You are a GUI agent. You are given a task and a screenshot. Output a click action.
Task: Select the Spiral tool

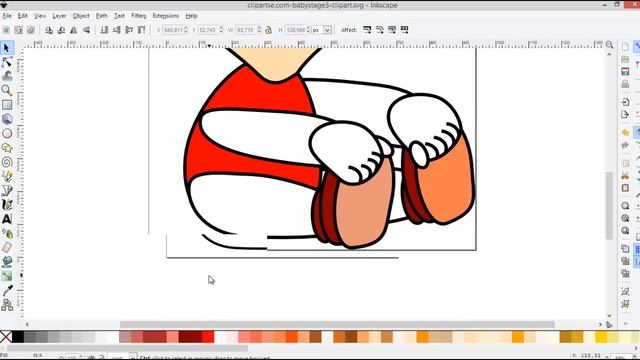[x=7, y=162]
